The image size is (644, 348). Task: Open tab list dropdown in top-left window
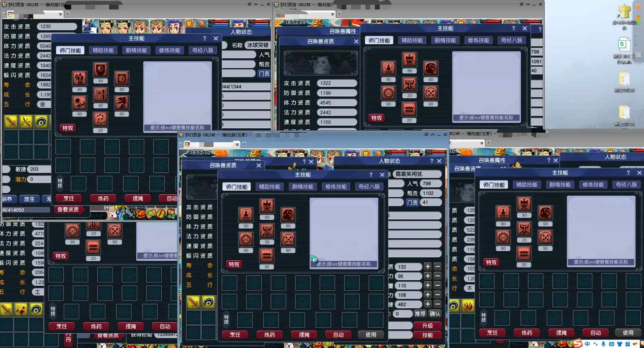point(4,14)
